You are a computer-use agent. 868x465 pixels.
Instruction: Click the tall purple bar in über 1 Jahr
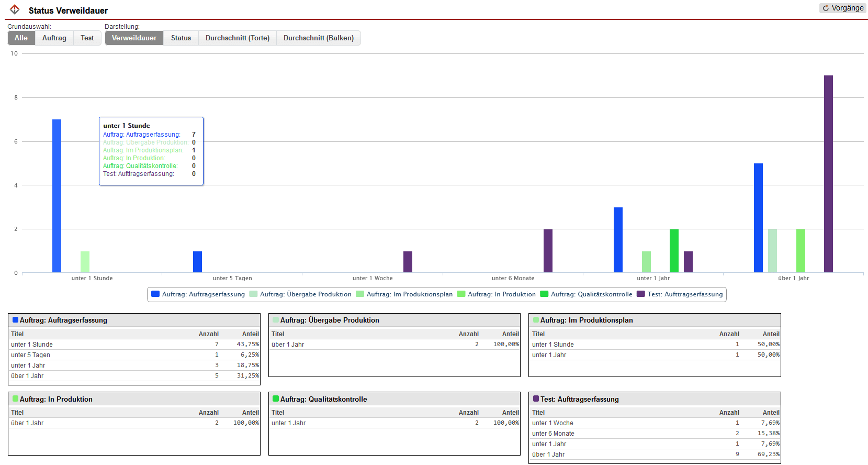coord(828,174)
